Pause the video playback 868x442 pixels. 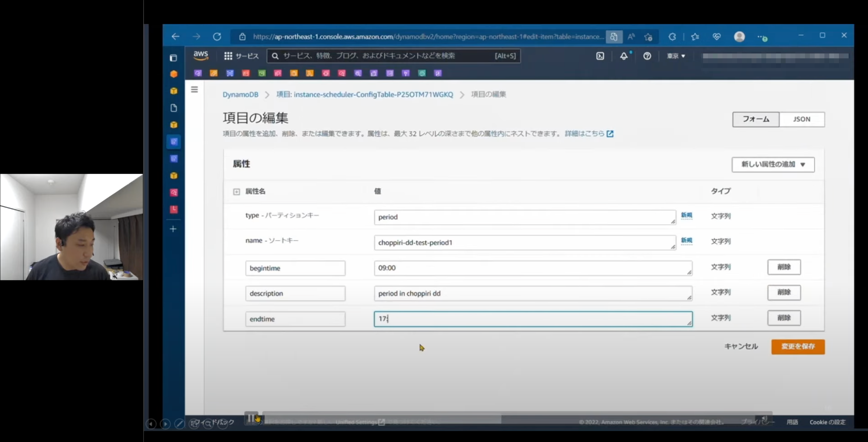coord(251,418)
